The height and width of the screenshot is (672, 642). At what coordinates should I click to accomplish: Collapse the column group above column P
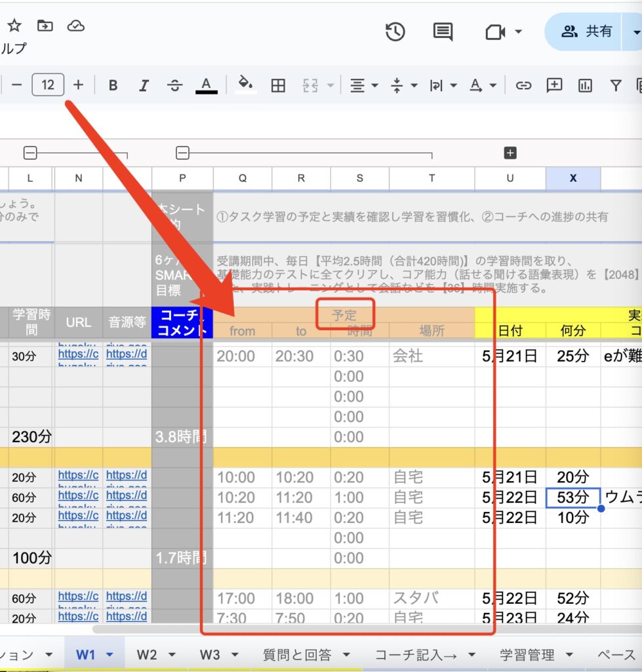click(x=182, y=153)
